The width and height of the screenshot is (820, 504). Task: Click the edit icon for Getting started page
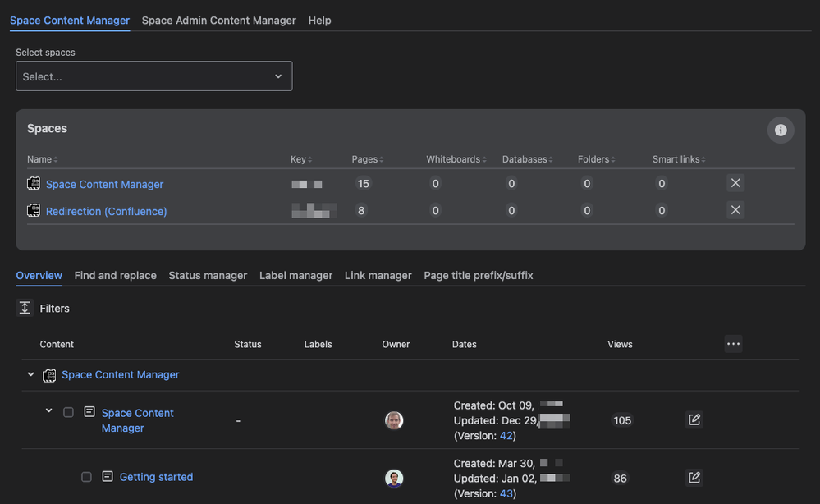click(x=694, y=478)
